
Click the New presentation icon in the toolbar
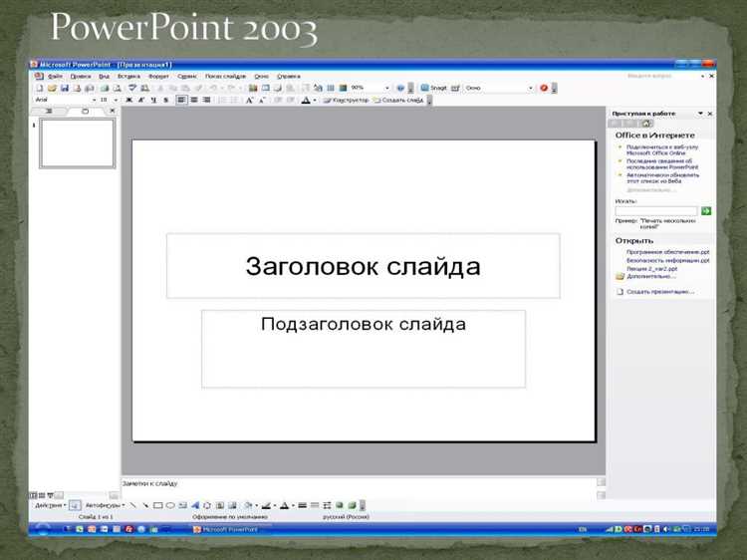40,88
